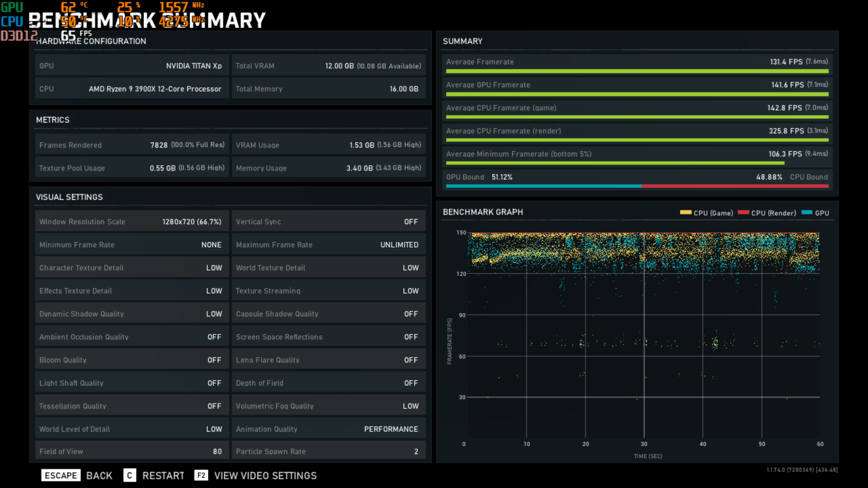This screenshot has height=488, width=868.
Task: Click the METRICS section header
Action: (53, 120)
